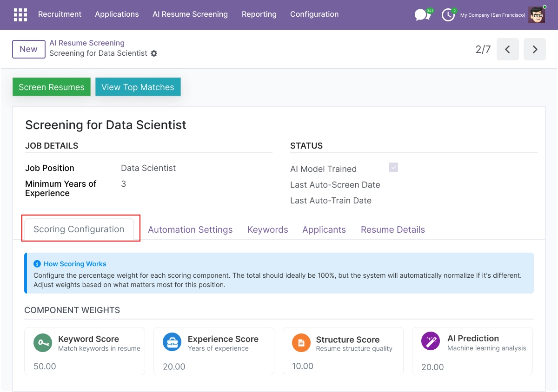
Task: Click the Experience Score briefcase icon
Action: pos(172,343)
